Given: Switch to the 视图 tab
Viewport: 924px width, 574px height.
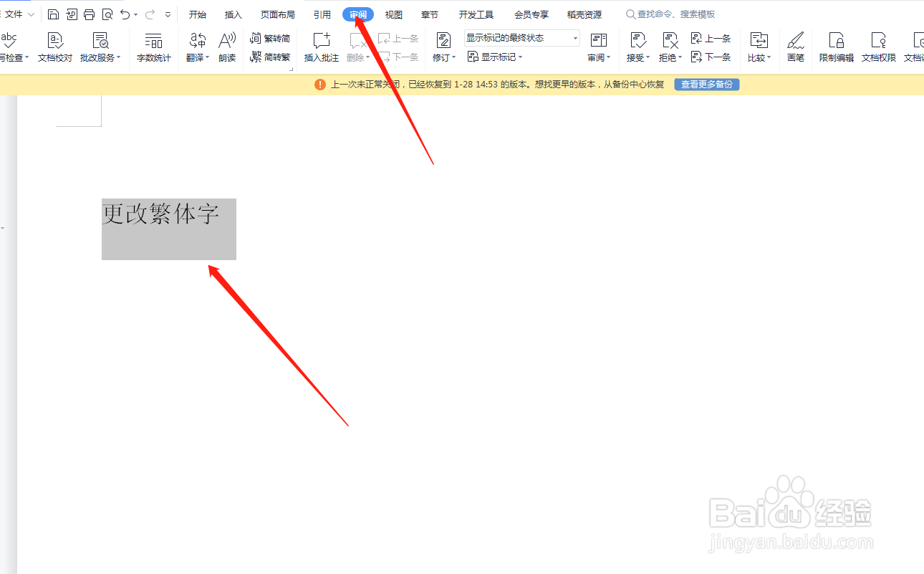Looking at the screenshot, I should pos(394,14).
